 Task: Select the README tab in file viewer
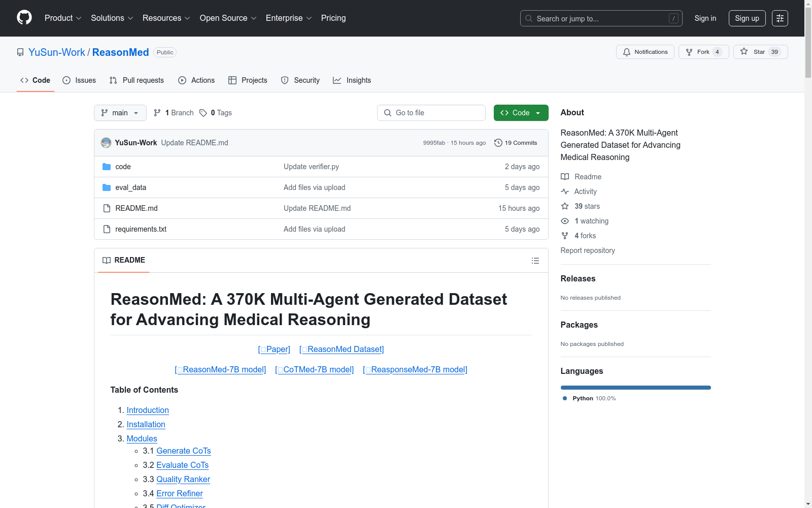[x=124, y=260]
